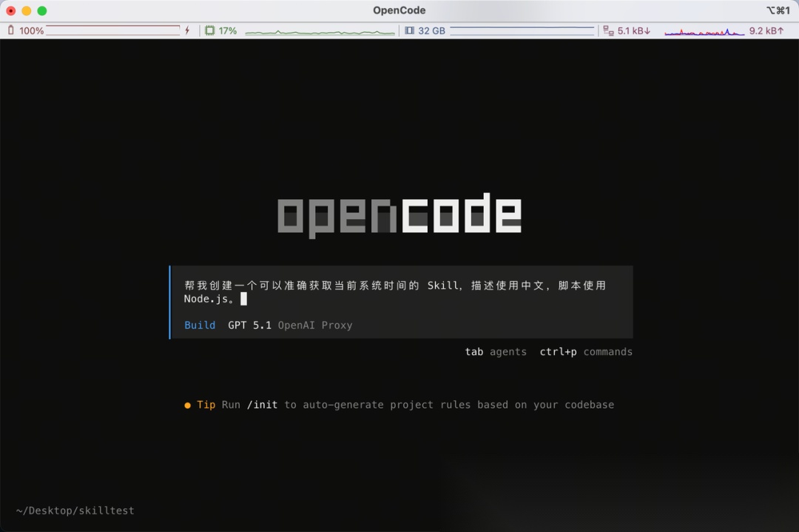The height and width of the screenshot is (532, 799).
Task: Click the 17% CPU usage value
Action: (x=228, y=30)
